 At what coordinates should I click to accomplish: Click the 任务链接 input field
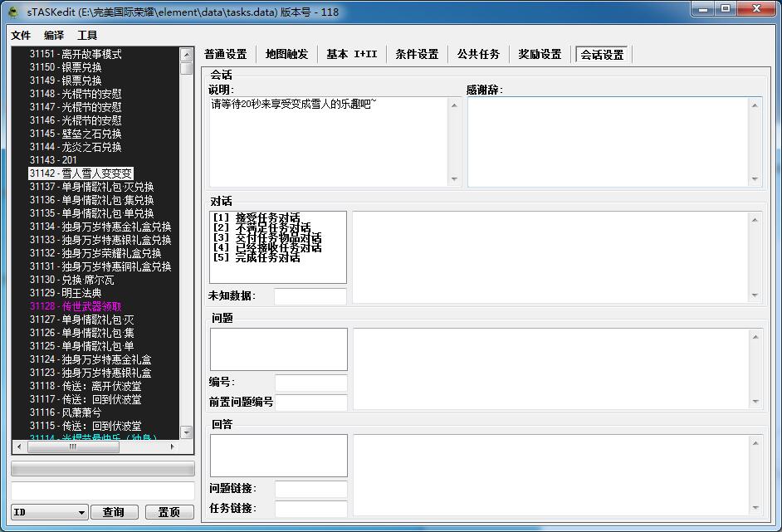tap(311, 509)
